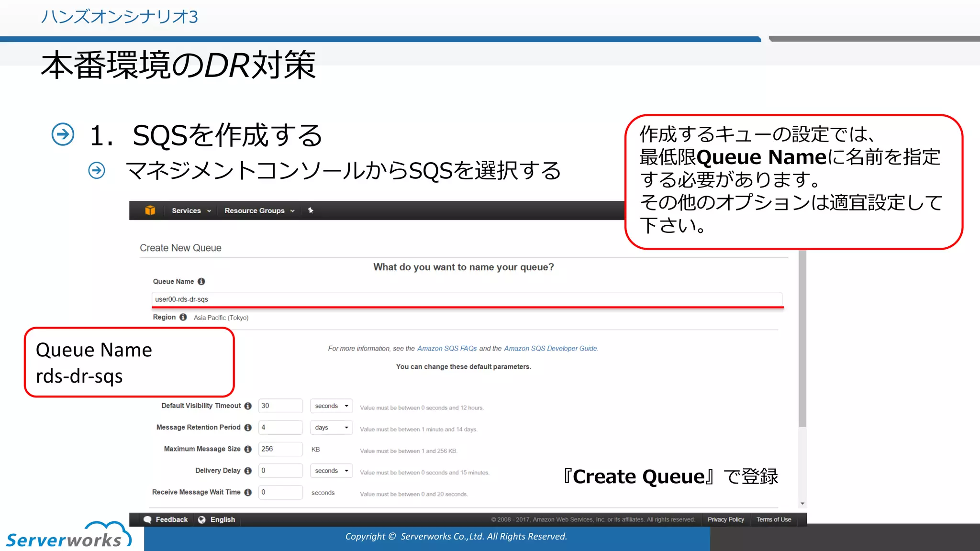980x551 pixels.
Task: Click the Feedback button in footer
Action: pos(166,519)
